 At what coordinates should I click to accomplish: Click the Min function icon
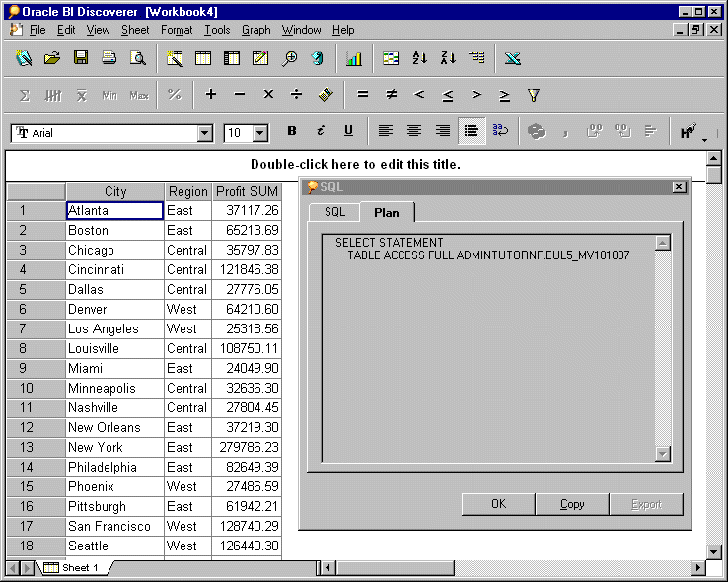tap(109, 95)
